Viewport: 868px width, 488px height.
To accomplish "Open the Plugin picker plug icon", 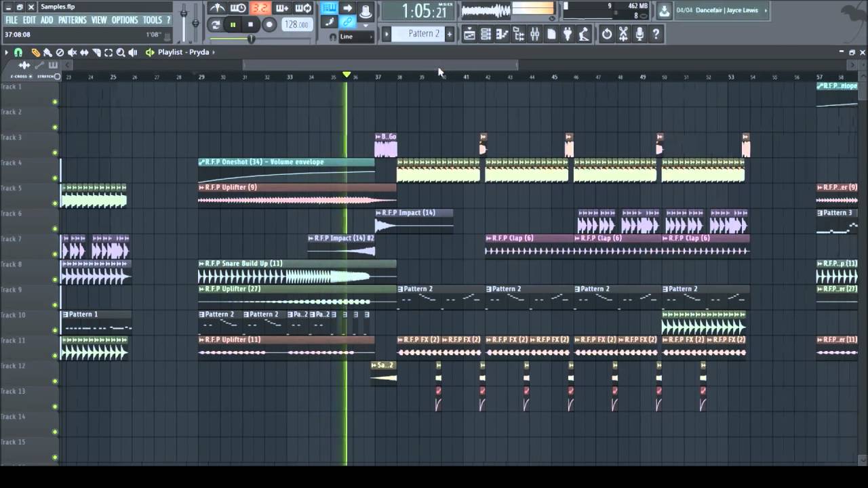I will (x=568, y=34).
